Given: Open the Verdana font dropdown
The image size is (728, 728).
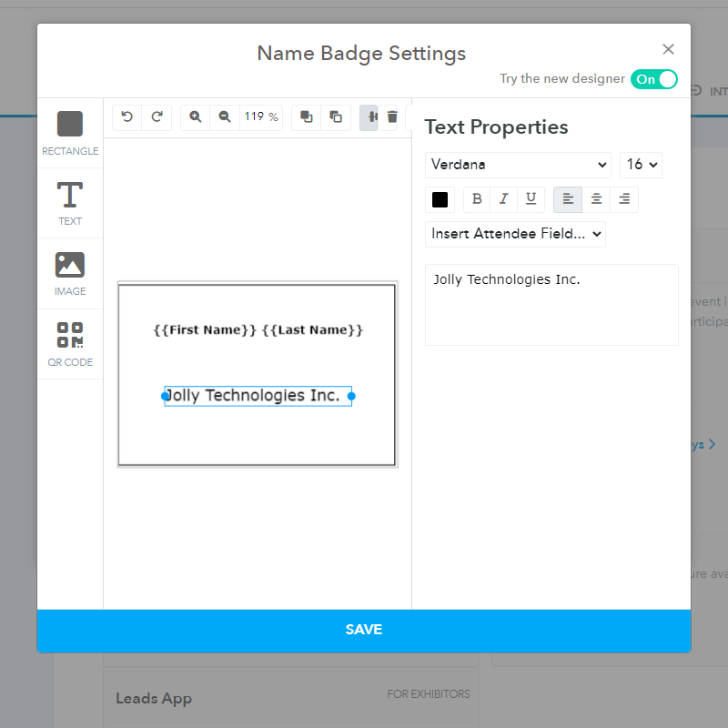Looking at the screenshot, I should point(518,165).
